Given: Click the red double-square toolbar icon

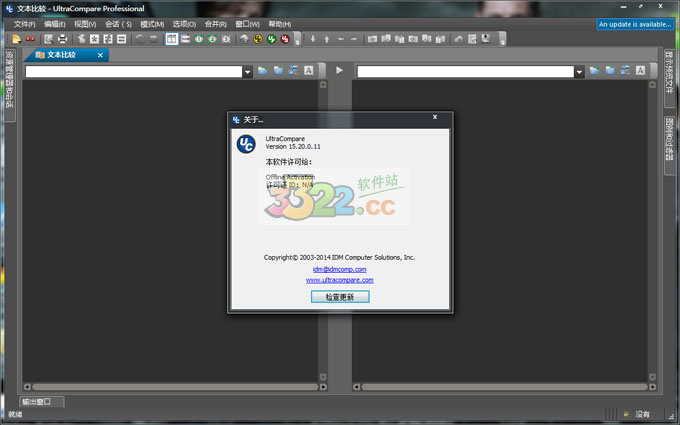Looking at the screenshot, I should coord(30,39).
